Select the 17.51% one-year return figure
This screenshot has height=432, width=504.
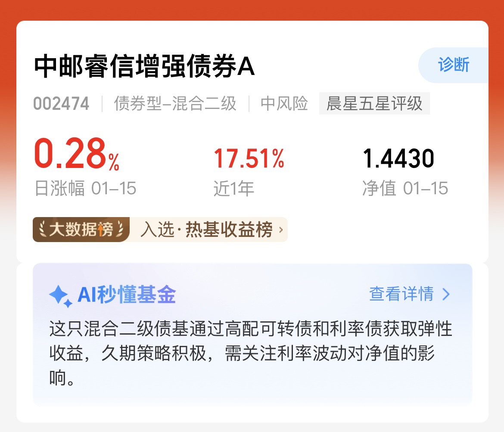coord(249,159)
